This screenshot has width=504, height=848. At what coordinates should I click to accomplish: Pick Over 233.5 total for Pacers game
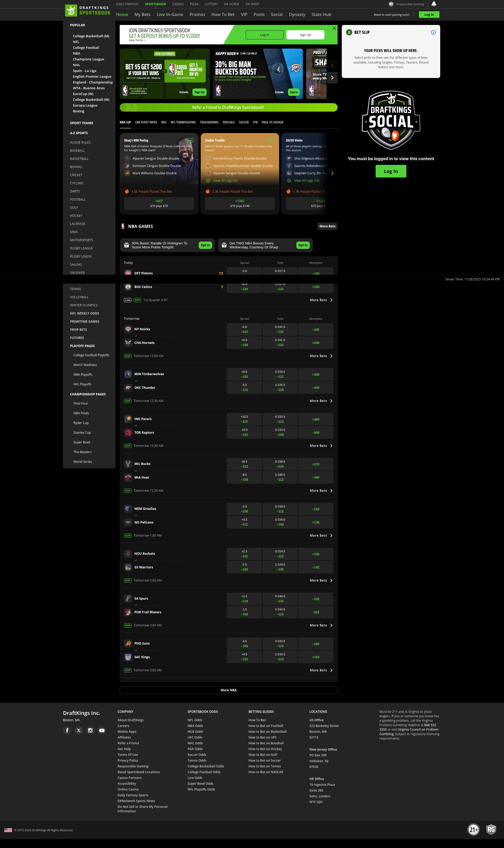tap(280, 419)
